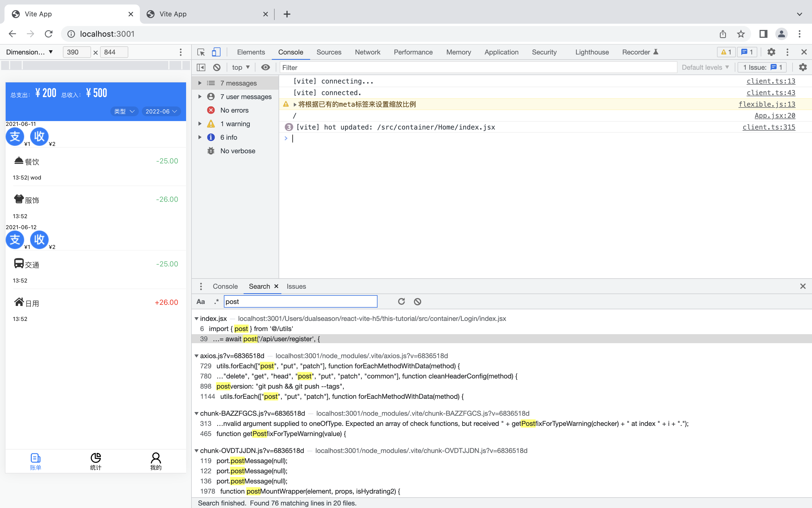Close the bottom drawer panel

tap(803, 286)
